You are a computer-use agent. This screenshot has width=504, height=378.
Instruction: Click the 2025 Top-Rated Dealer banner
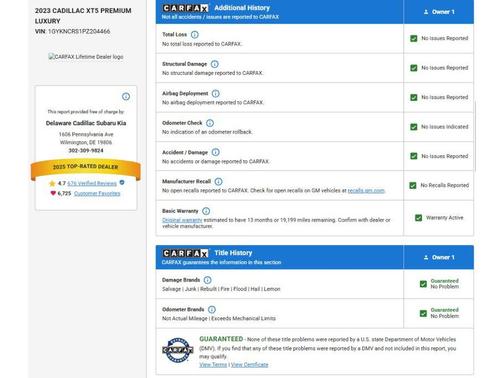pyautogui.click(x=86, y=168)
